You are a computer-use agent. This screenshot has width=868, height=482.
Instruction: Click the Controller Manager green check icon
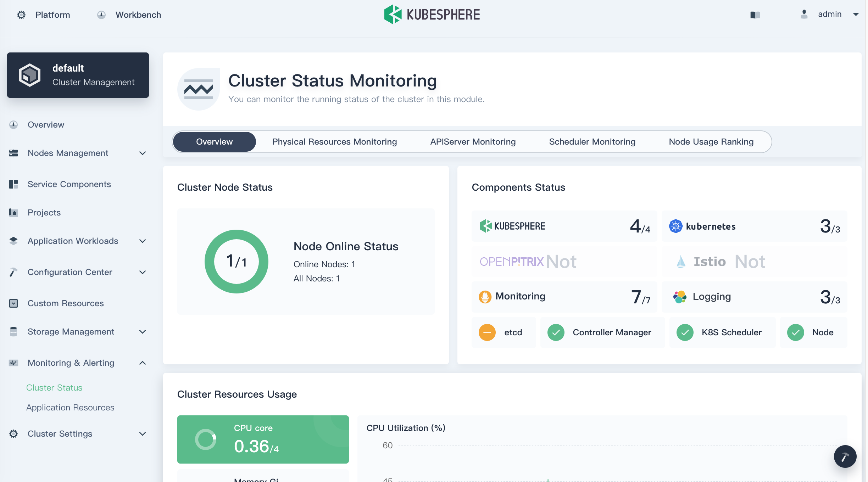(556, 332)
